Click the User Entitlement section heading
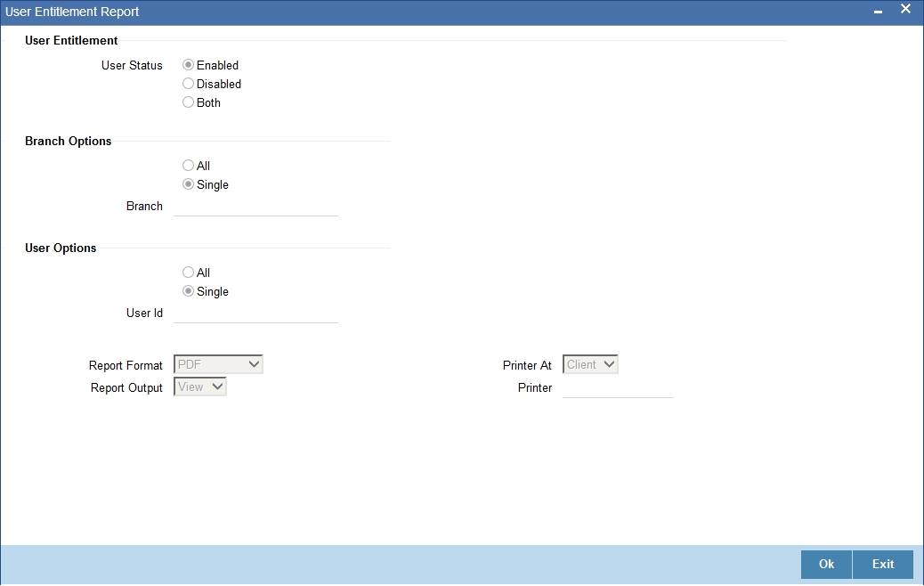This screenshot has height=586, width=924. pos(71,41)
